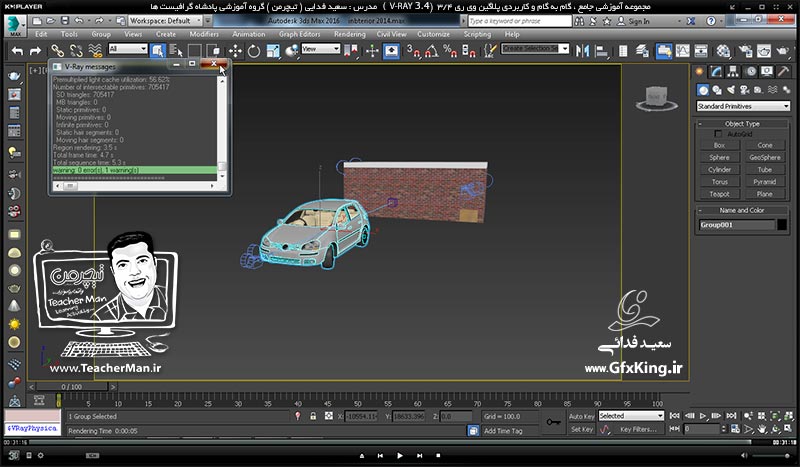
Task: Select the Bind to Space Warp tool
Action: pos(95,51)
